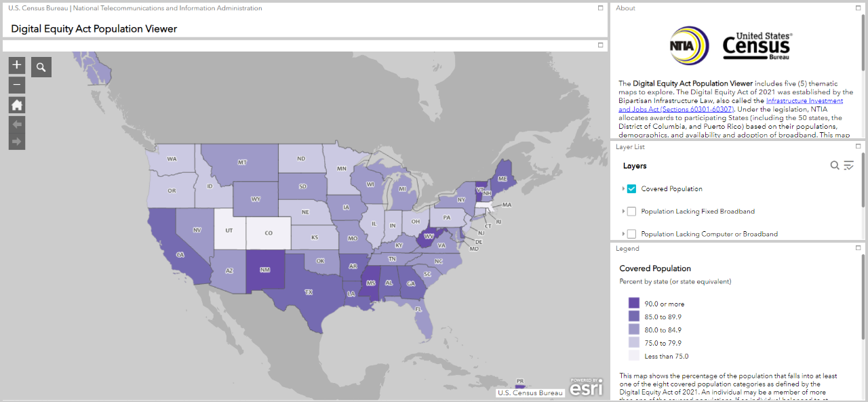The image size is (868, 402).
Task: Go to previous map extent arrow
Action: [x=17, y=125]
